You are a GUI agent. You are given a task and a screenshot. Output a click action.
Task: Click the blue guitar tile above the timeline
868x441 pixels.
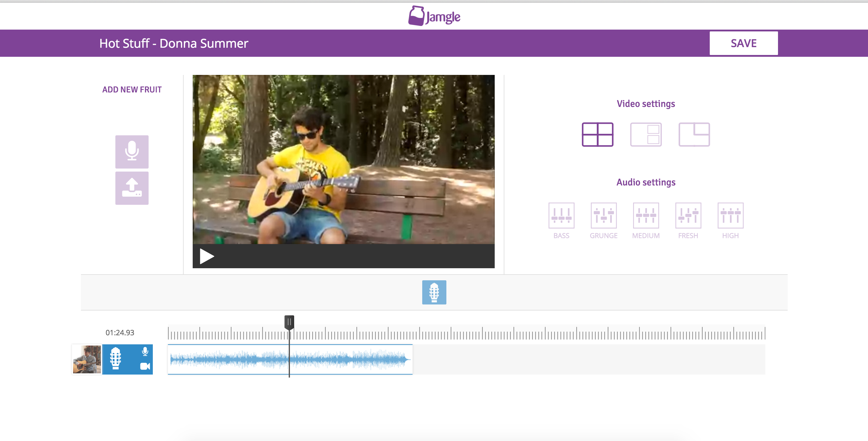pyautogui.click(x=434, y=292)
